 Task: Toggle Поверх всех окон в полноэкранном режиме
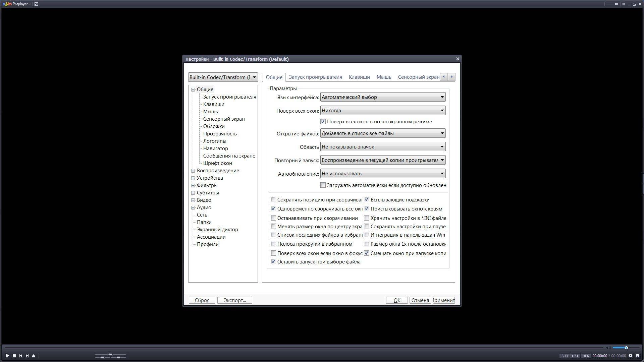tap(323, 122)
